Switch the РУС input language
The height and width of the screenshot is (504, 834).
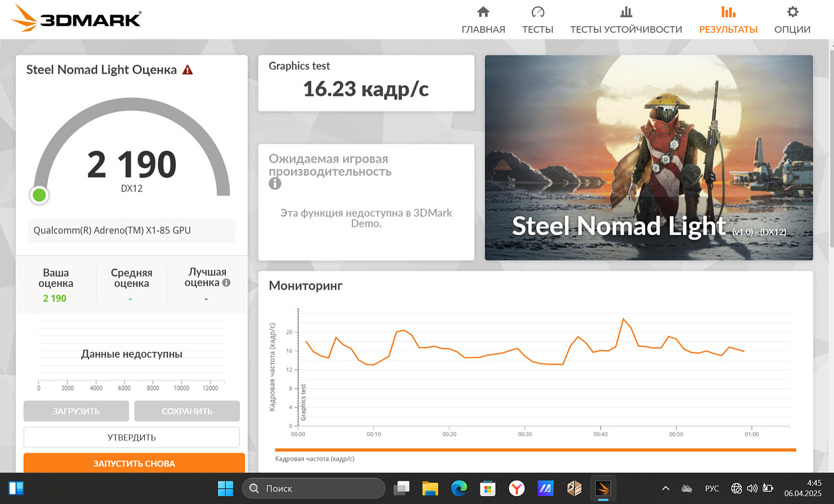[712, 488]
